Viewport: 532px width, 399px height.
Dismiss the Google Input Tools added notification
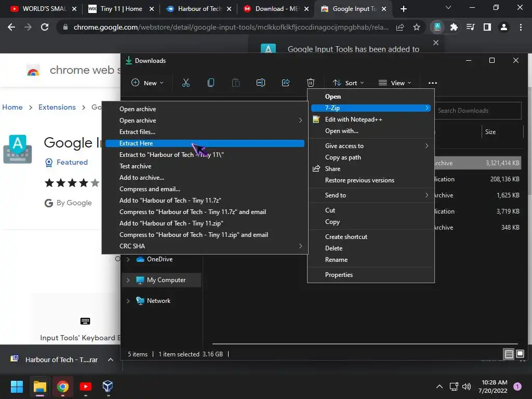pos(436,43)
